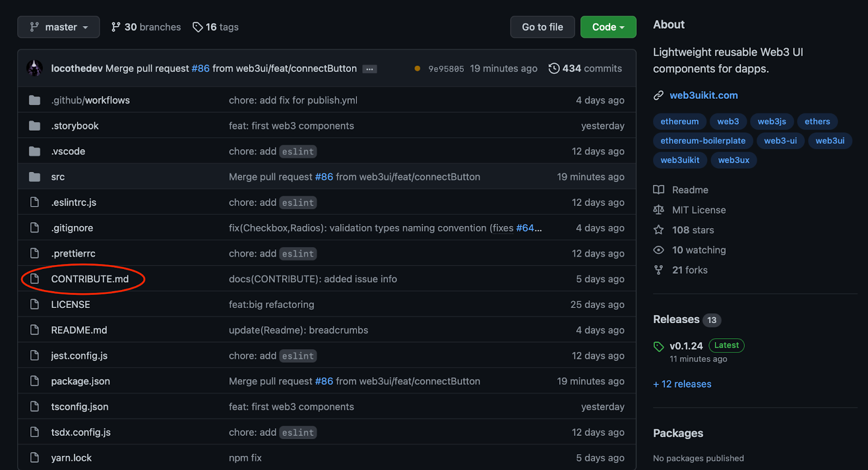Open commit 'chore: add fix for publish.yml'
This screenshot has height=470, width=868.
click(x=293, y=100)
